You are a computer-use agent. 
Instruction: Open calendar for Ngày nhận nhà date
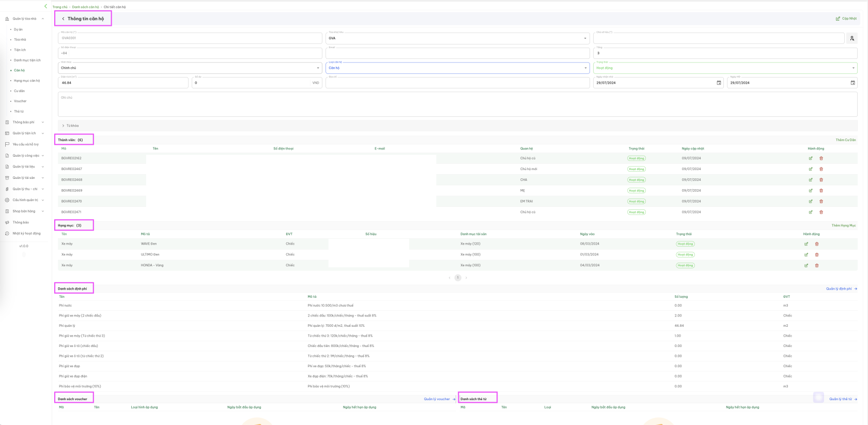[x=719, y=83]
